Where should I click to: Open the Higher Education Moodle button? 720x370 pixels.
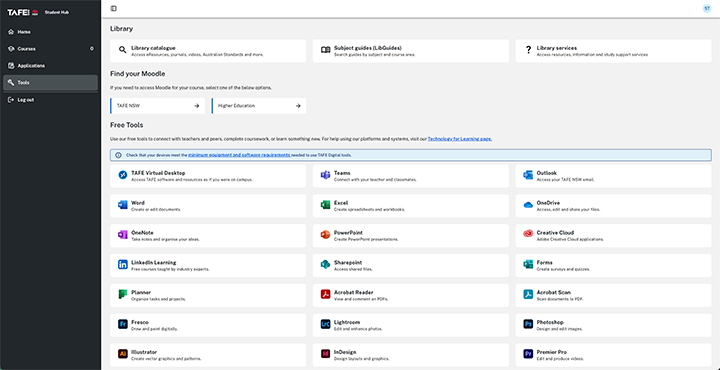click(x=259, y=106)
